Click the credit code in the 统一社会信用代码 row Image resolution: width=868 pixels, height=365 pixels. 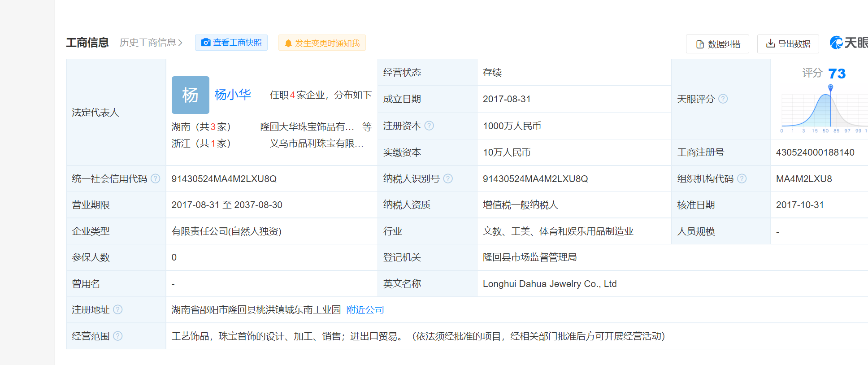224,179
